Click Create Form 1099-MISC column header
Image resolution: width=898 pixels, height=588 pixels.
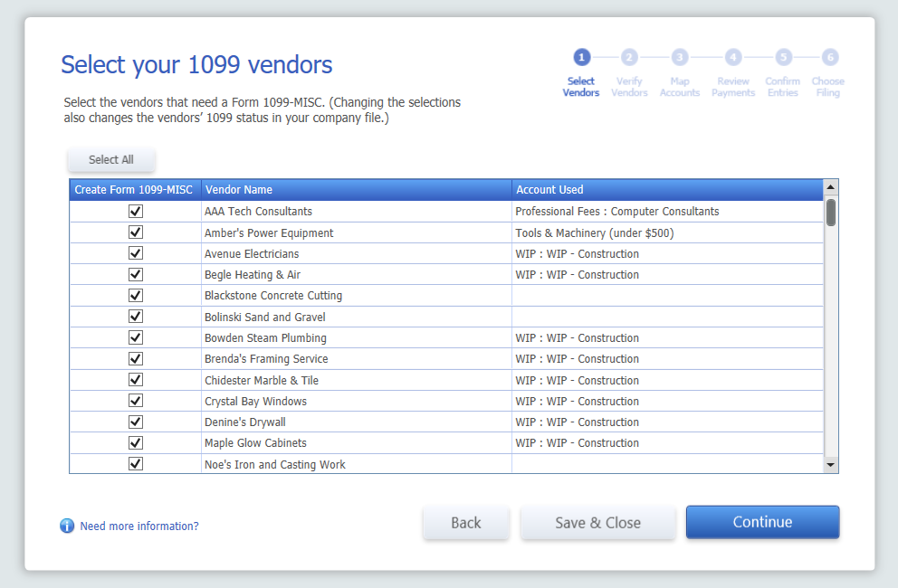click(x=135, y=189)
